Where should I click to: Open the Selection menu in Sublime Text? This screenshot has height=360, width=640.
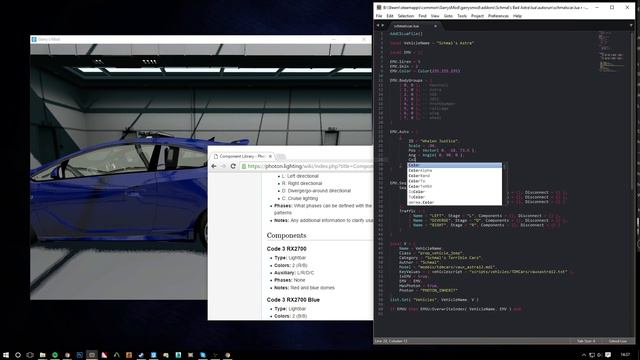[x=406, y=16]
